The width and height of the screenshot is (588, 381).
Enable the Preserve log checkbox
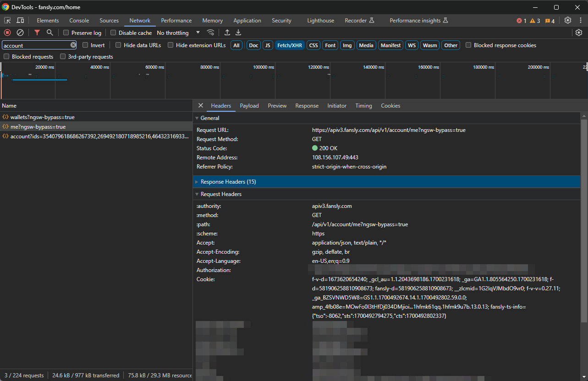coord(66,33)
